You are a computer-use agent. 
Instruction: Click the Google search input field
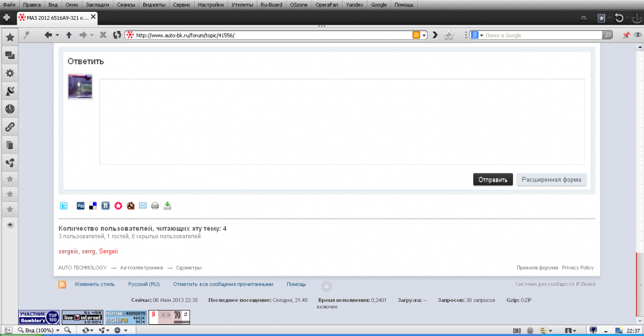coord(542,35)
